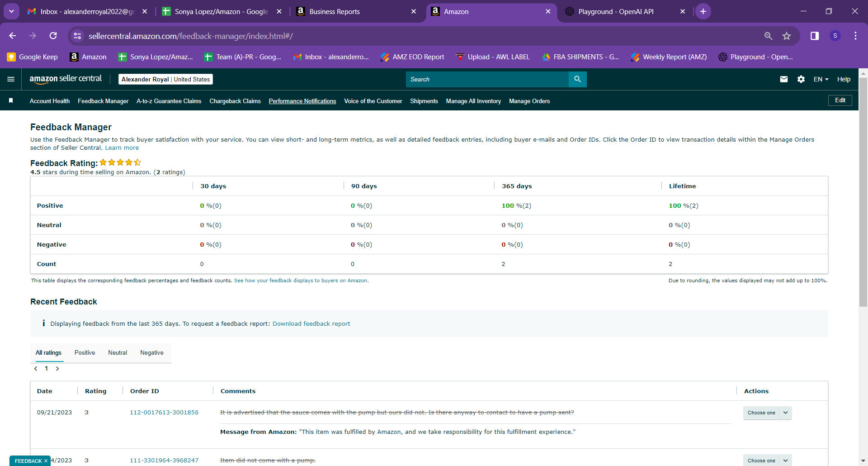Close the Inbox Gmail tab
868x466 pixels.
(145, 11)
